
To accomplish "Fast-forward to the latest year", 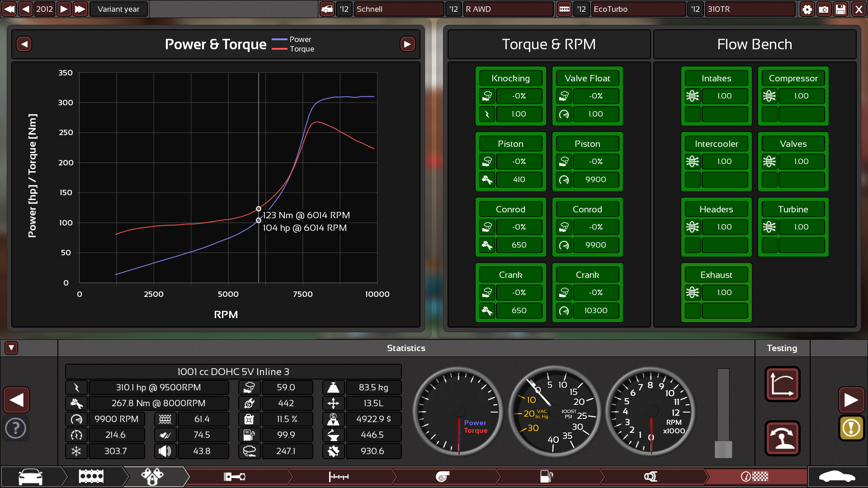I will 80,9.
